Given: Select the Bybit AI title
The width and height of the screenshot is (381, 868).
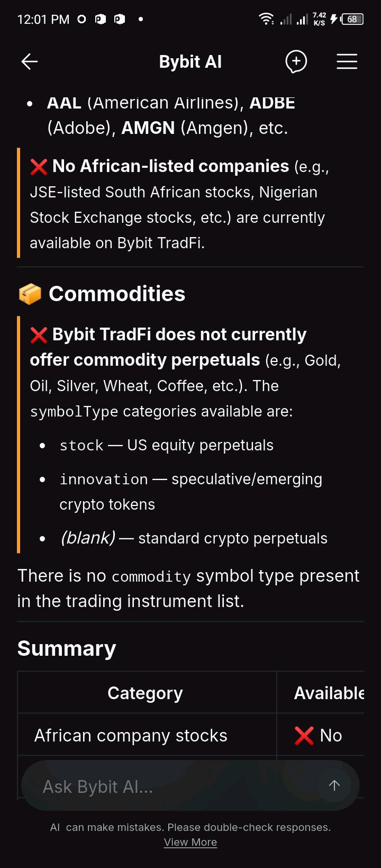Looking at the screenshot, I should [x=190, y=62].
